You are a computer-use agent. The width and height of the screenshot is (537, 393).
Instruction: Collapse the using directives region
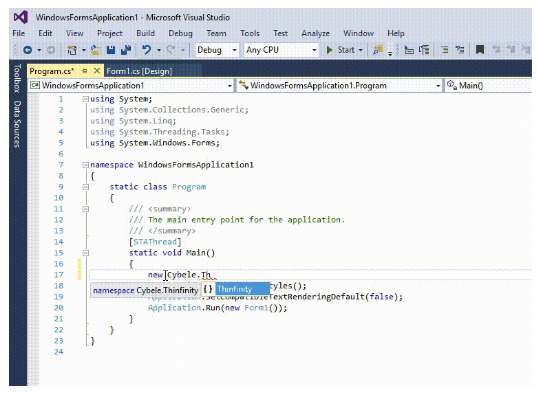coord(85,99)
